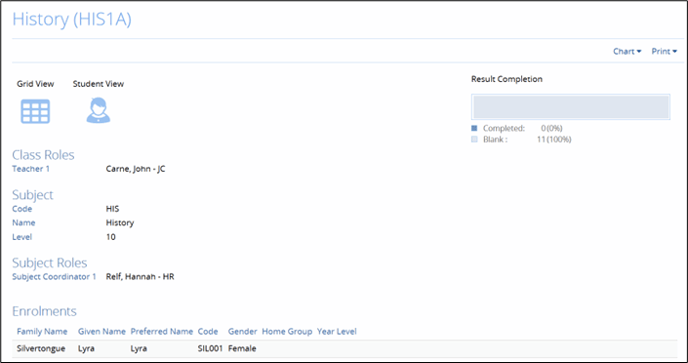Click the Result Completion progress bar
The height and width of the screenshot is (363, 688).
coord(570,107)
